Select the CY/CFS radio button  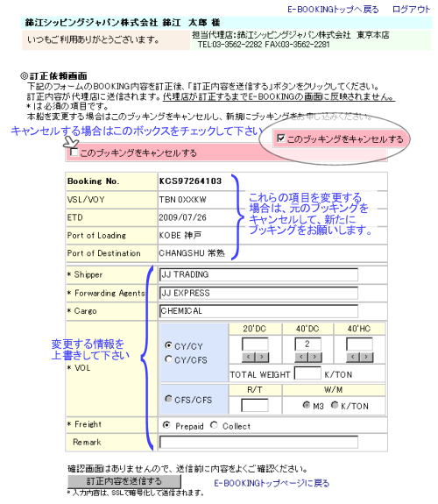168,359
